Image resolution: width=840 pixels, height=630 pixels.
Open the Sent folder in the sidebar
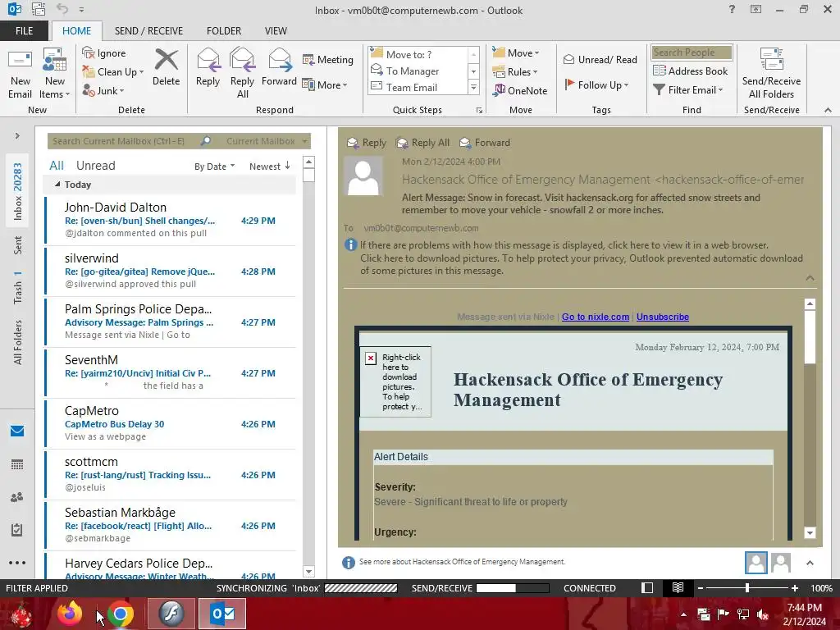tap(18, 244)
